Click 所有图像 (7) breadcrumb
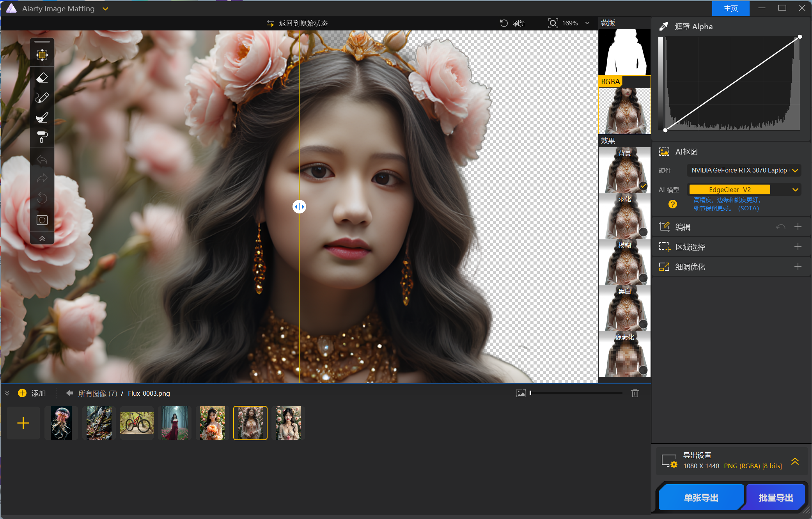Screen dimensions: 812x519 click(x=98, y=393)
